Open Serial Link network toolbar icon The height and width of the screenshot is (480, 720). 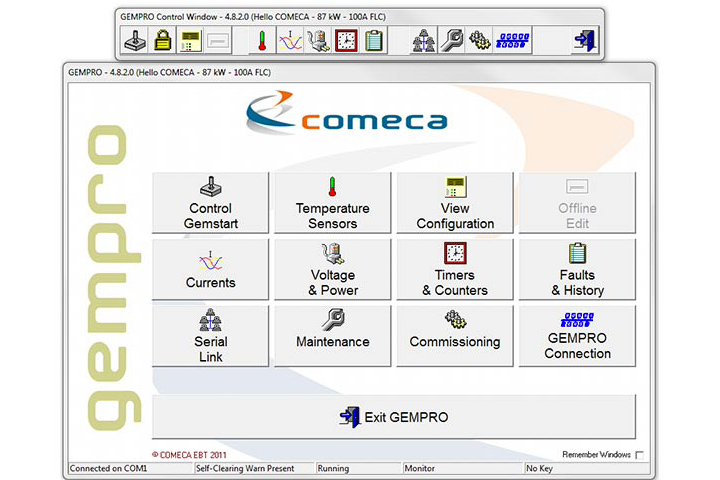pos(423,40)
